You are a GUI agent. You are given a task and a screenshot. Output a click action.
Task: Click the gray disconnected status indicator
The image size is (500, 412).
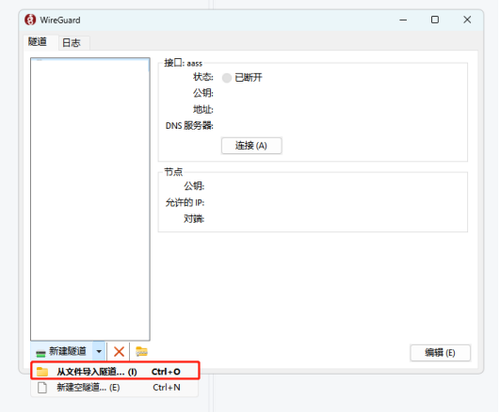pos(227,78)
